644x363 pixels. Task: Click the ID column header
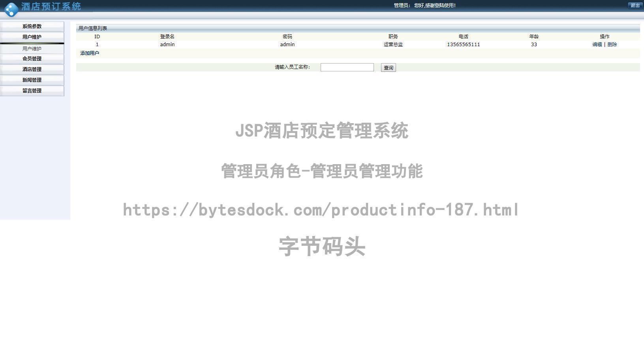pyautogui.click(x=97, y=37)
